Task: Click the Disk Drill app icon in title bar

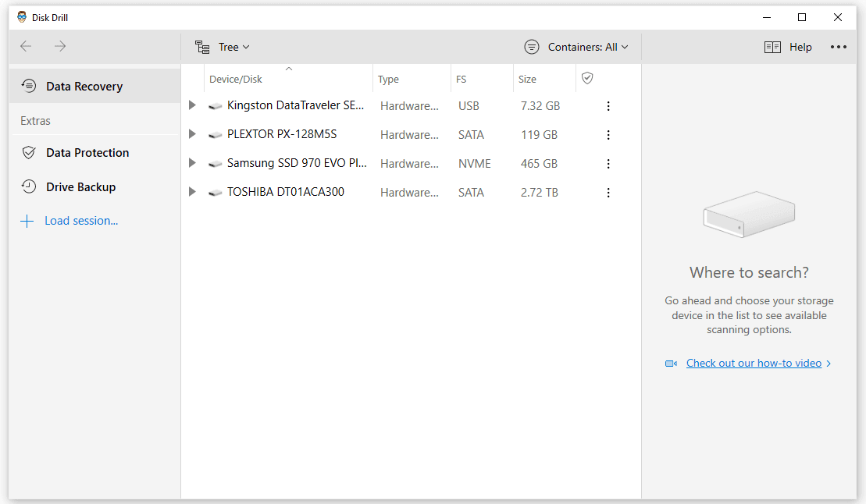Action: 22,17
